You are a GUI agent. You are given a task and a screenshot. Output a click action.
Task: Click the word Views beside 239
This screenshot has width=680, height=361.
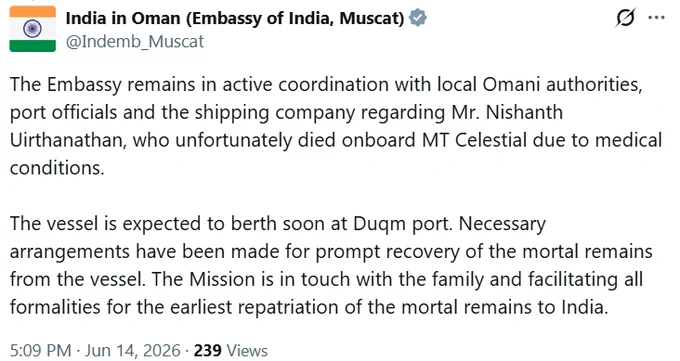tap(247, 350)
